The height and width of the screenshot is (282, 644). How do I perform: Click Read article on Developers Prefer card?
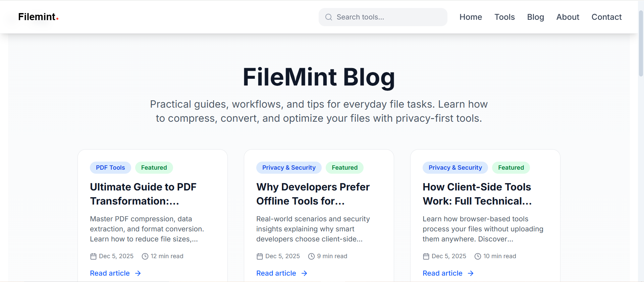pos(282,273)
